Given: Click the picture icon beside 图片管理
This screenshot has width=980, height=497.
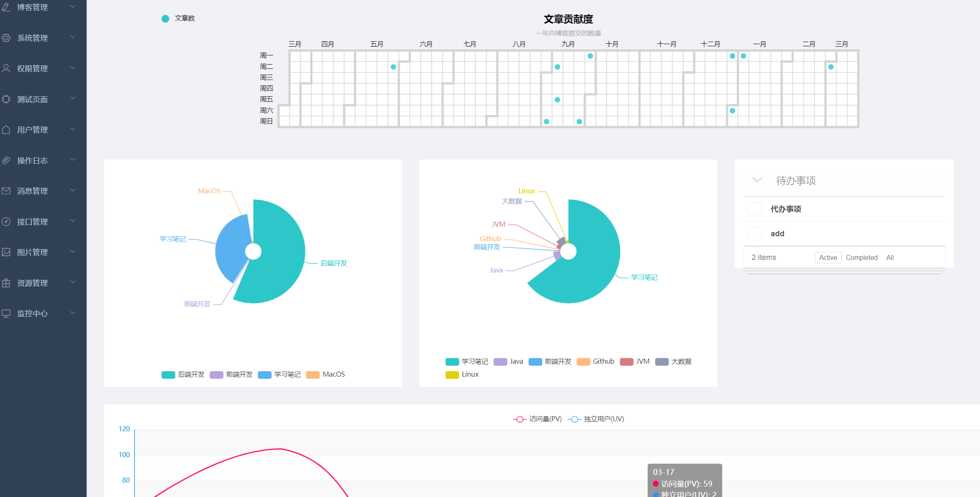Looking at the screenshot, I should [x=6, y=252].
